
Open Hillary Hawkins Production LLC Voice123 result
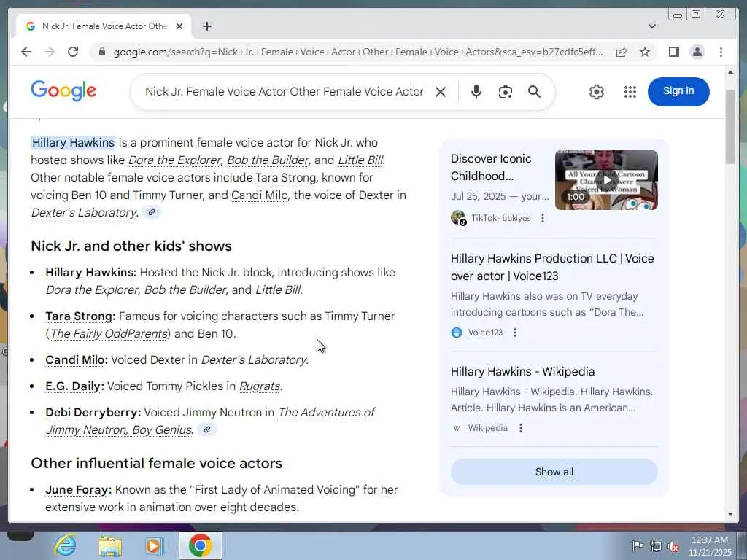pyautogui.click(x=552, y=267)
